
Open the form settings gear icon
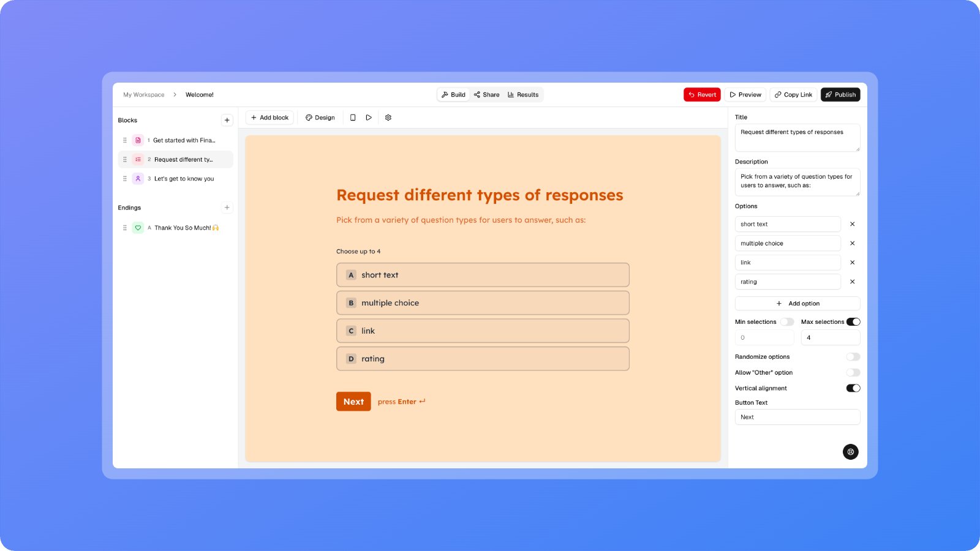388,117
